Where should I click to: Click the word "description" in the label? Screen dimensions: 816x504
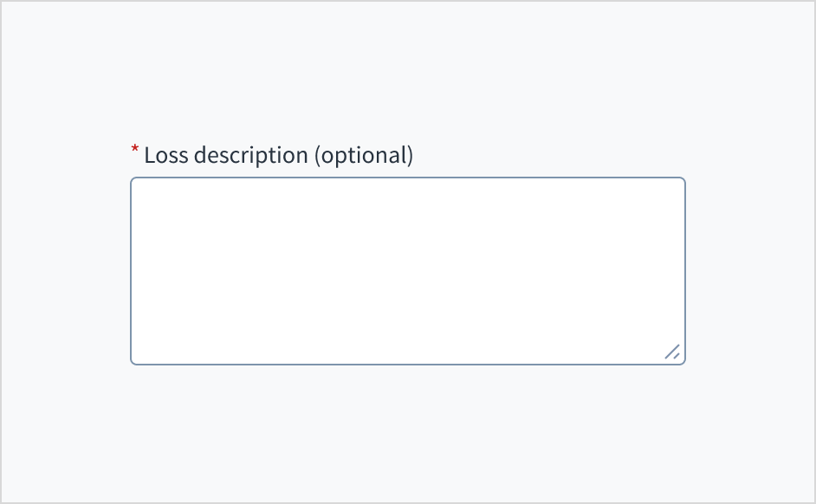pos(251,156)
